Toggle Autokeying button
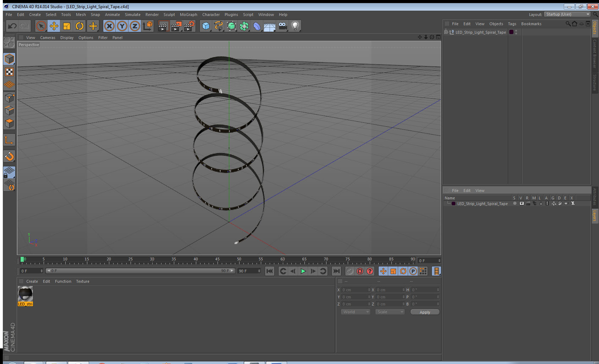This screenshot has width=599, height=364. click(x=360, y=271)
